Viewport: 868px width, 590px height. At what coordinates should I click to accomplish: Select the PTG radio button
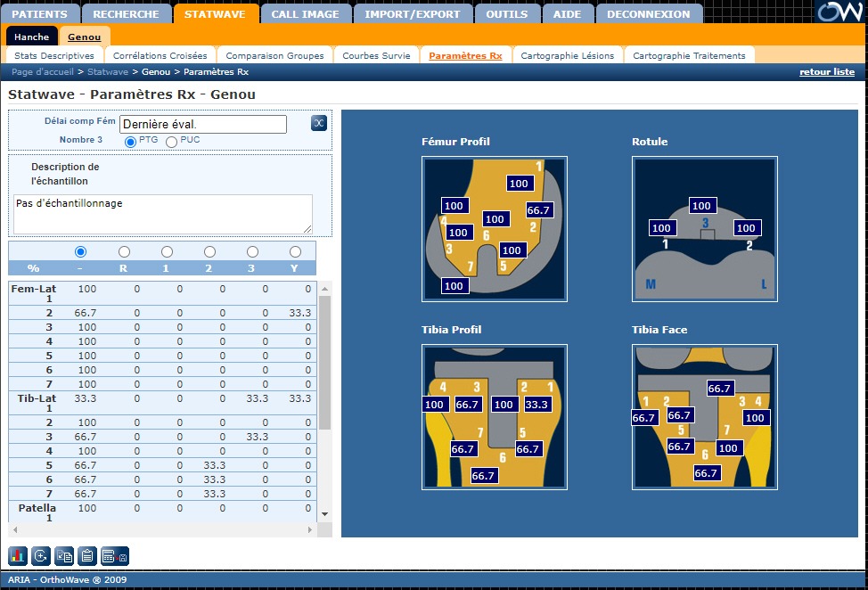click(131, 142)
